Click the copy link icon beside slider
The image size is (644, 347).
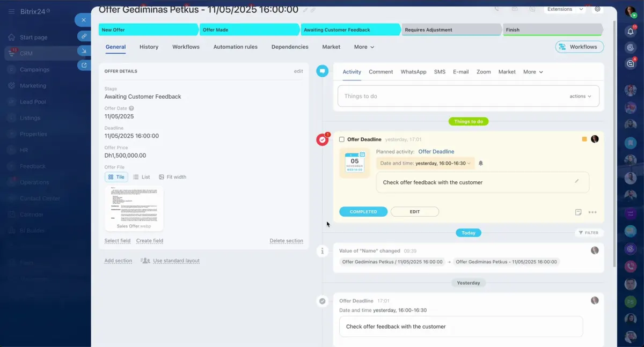[x=84, y=36]
